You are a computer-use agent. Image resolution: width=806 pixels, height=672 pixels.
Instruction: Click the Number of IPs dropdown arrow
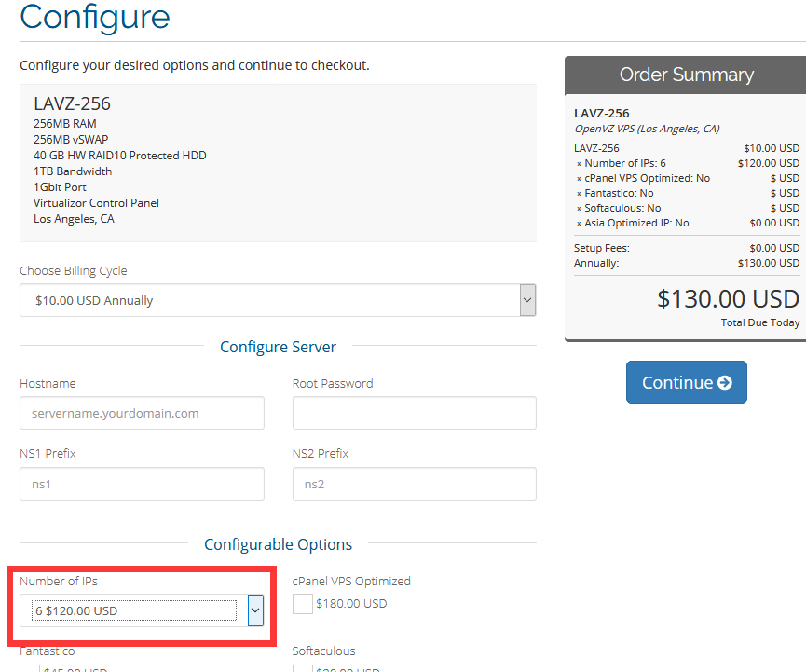coord(255,610)
